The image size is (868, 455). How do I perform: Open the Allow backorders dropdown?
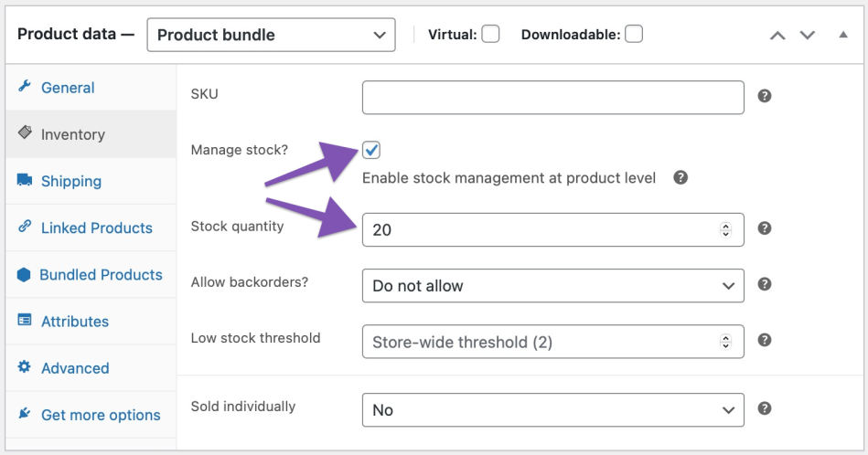552,286
